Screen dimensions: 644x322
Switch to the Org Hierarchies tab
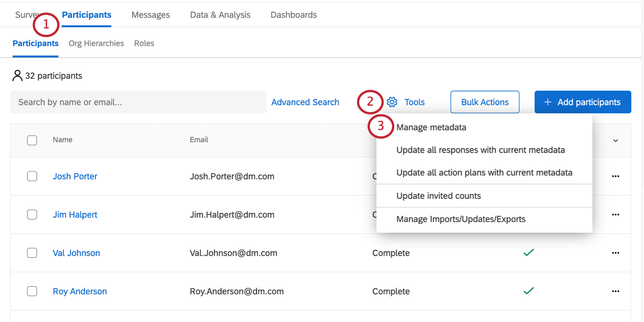point(96,43)
